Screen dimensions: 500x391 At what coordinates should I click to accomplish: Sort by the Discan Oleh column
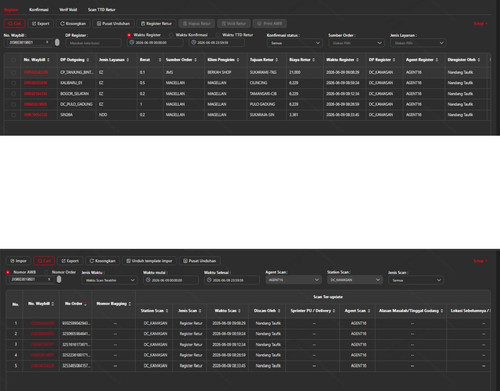click(x=279, y=311)
